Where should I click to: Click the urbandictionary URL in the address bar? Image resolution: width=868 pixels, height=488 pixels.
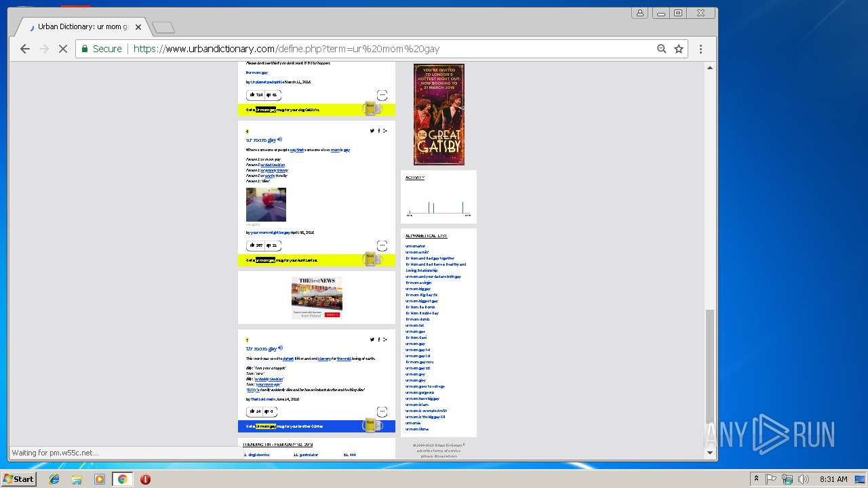click(x=286, y=49)
